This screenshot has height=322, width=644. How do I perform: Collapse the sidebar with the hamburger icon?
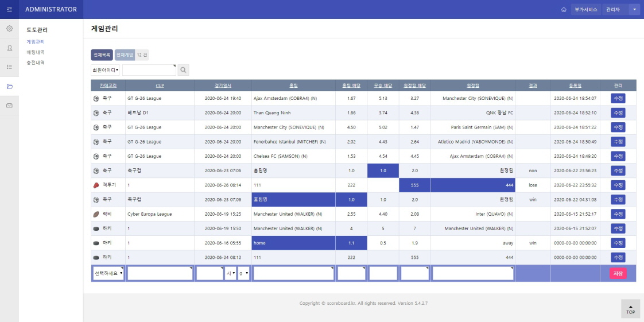click(9, 9)
